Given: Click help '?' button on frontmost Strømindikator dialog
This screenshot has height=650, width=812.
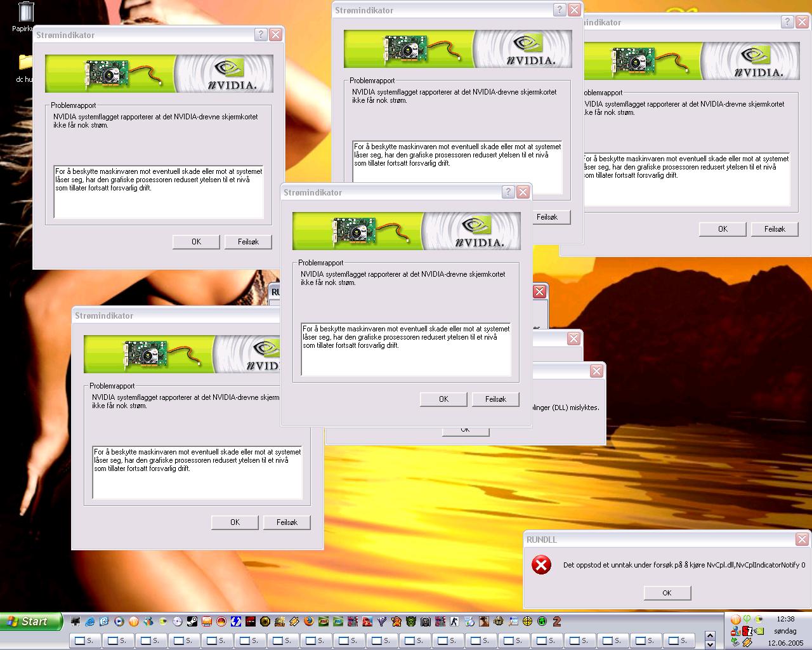Looking at the screenshot, I should [x=508, y=192].
